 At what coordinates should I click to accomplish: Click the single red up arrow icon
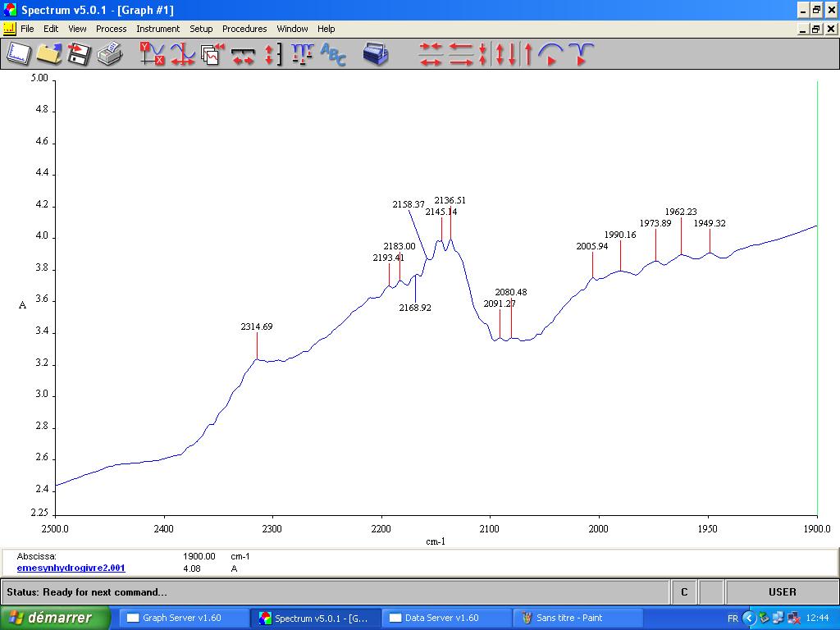(x=528, y=54)
